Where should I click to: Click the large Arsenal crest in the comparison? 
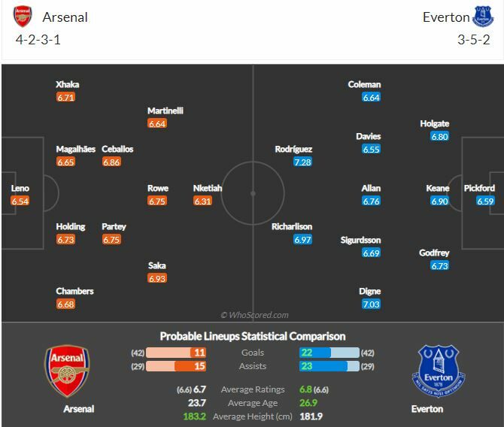(x=68, y=371)
